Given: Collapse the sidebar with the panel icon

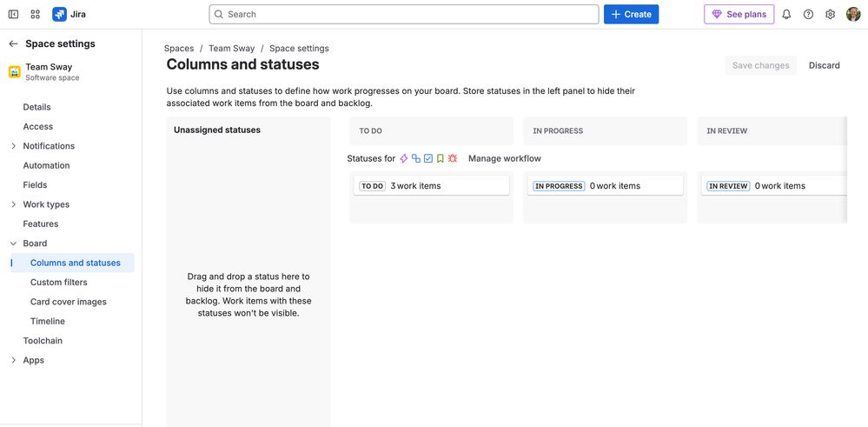Looking at the screenshot, I should 13,15.
